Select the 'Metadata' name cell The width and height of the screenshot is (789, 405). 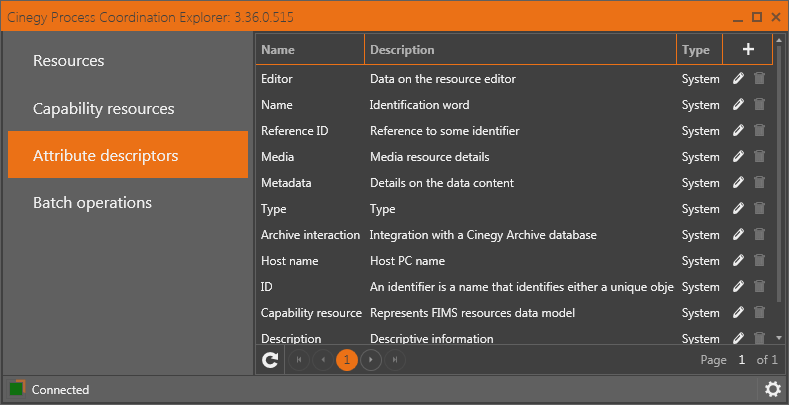[x=286, y=183]
